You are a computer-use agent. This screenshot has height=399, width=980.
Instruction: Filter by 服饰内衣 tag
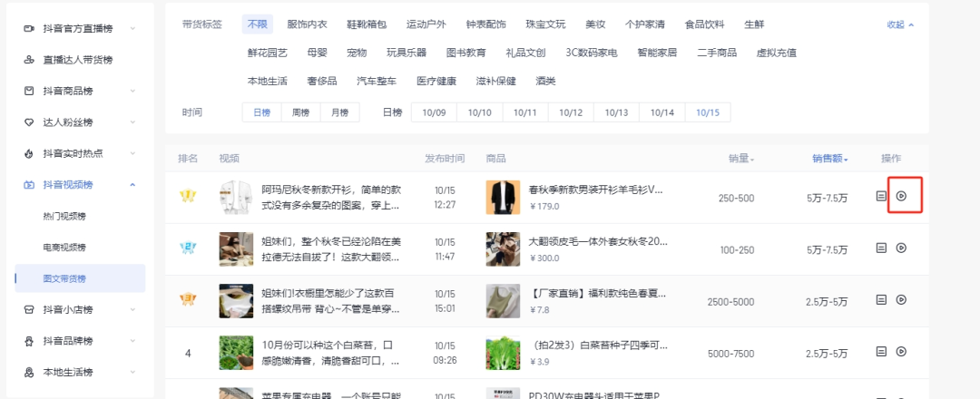tap(307, 25)
